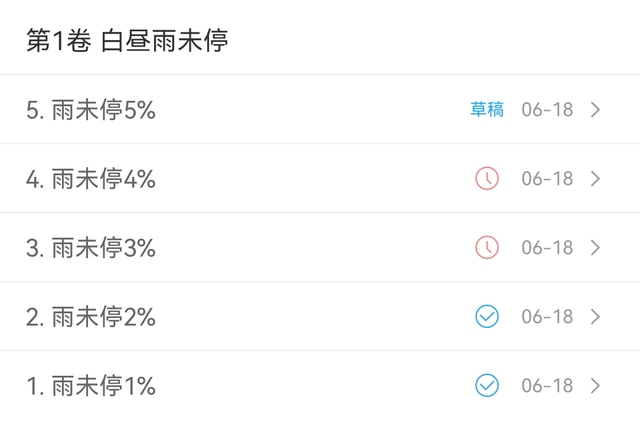Click the 06-18 date on chapter 4
Screen dimensions: 640x430
(x=547, y=179)
